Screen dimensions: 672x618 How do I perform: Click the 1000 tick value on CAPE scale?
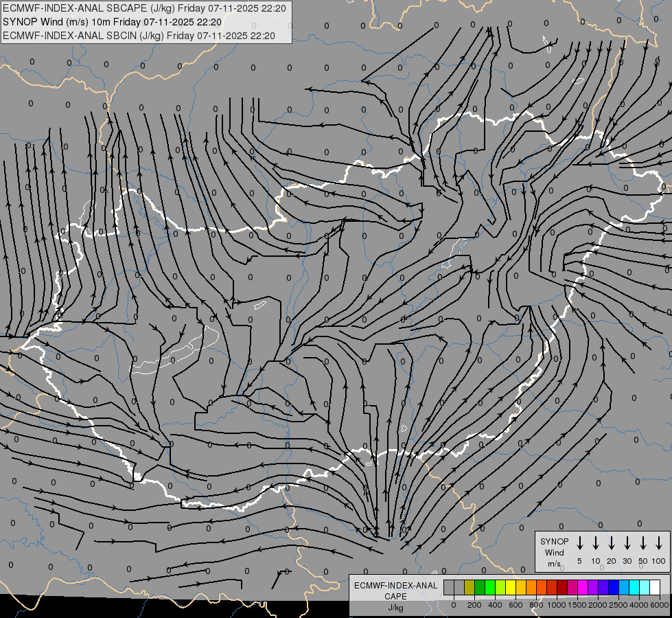point(557,605)
